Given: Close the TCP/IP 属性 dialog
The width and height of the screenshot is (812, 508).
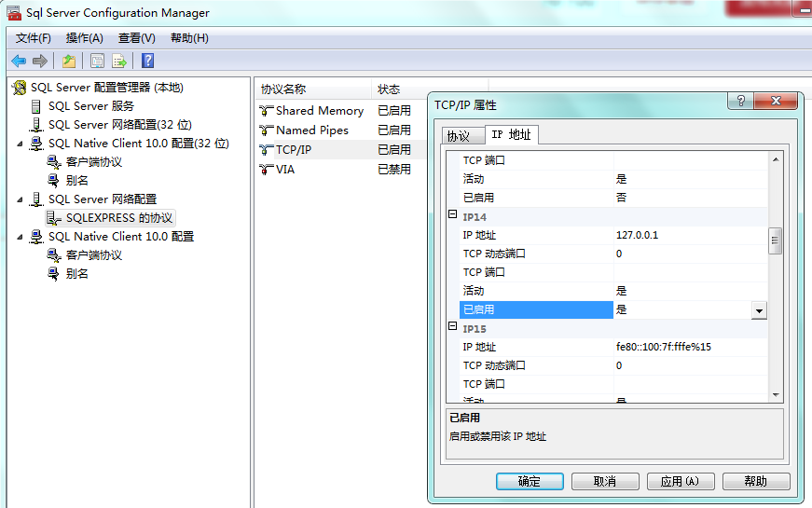Looking at the screenshot, I should pyautogui.click(x=776, y=101).
